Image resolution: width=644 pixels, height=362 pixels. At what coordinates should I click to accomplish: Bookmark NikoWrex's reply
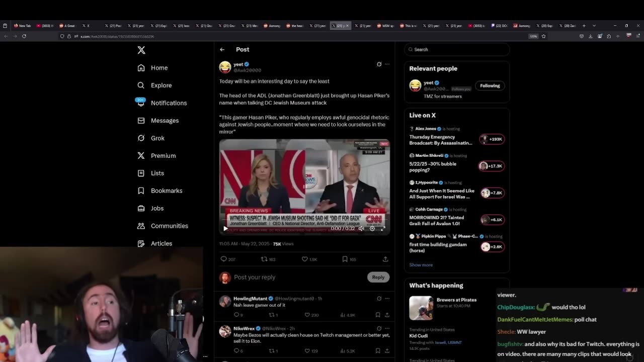point(378,351)
